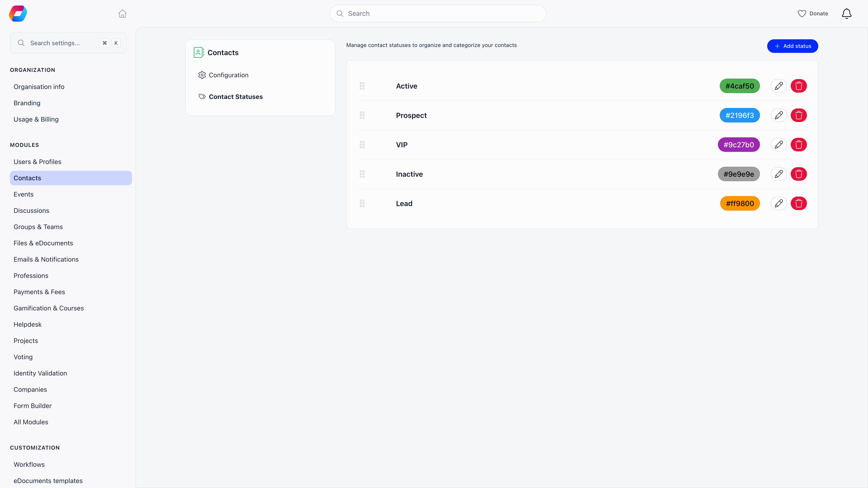Image resolution: width=868 pixels, height=488 pixels.
Task: Click the #ff9800 orange color badge
Action: click(x=740, y=203)
